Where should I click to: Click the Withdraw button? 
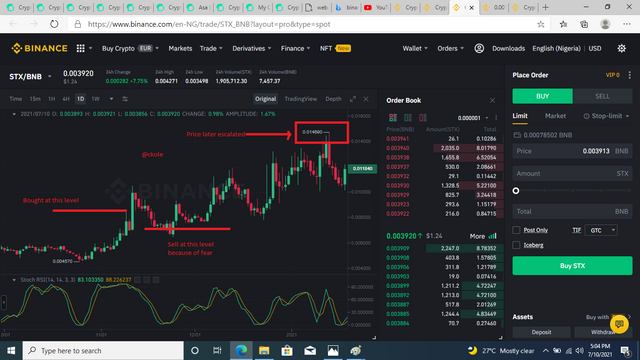[x=603, y=332]
